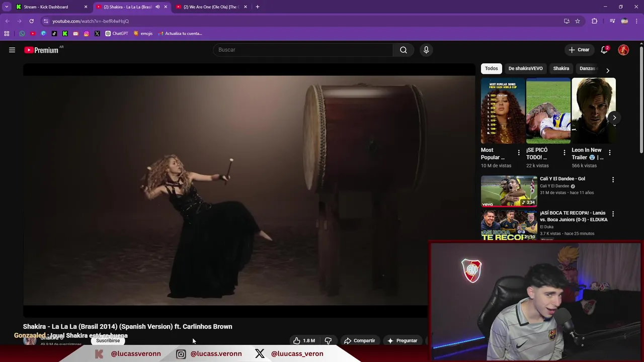Select the Danzas filter chip

click(587, 68)
